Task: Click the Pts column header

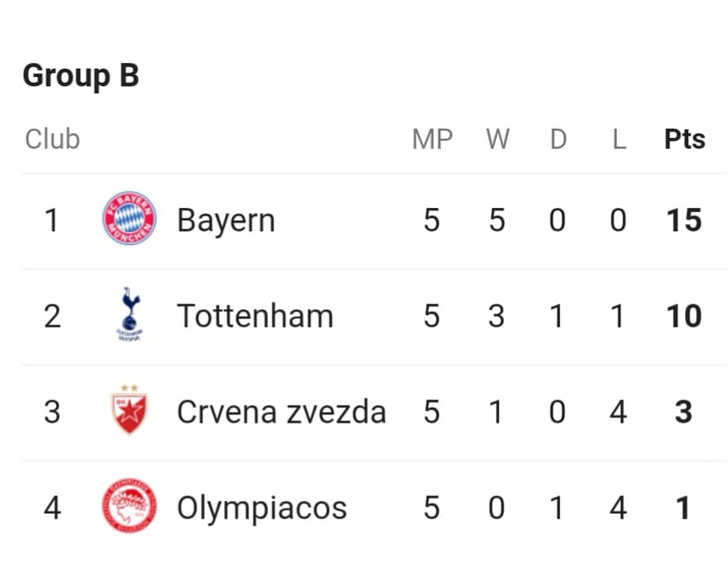Action: click(685, 139)
